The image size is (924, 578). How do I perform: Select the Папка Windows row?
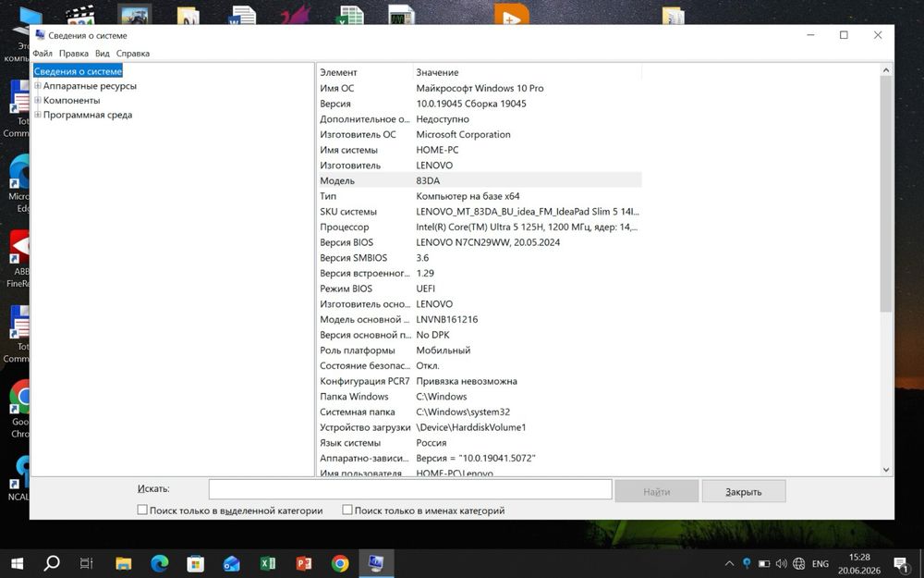tap(479, 397)
